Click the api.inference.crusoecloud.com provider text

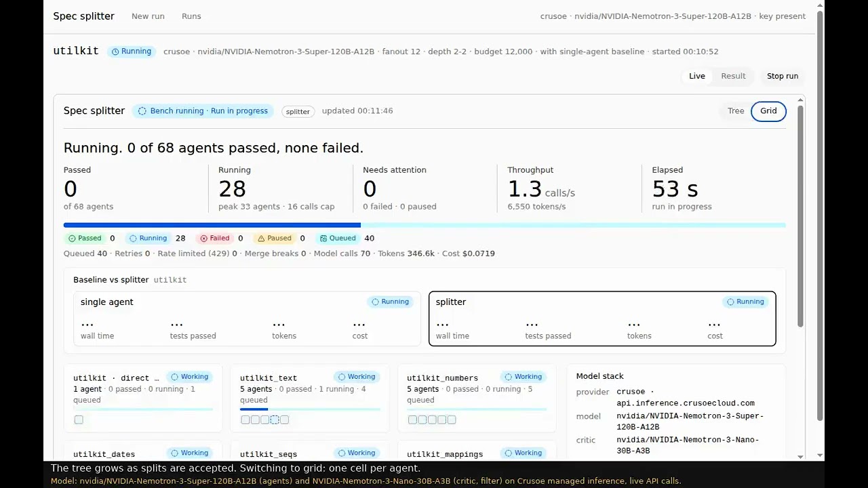[686, 403]
